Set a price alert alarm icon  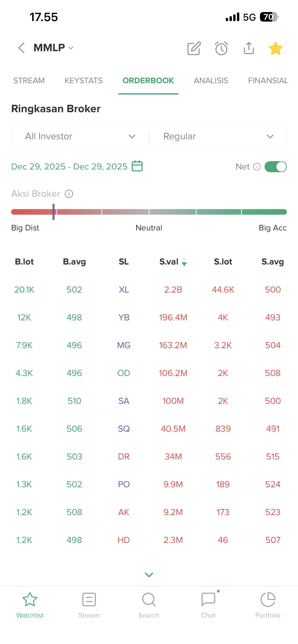[221, 48]
